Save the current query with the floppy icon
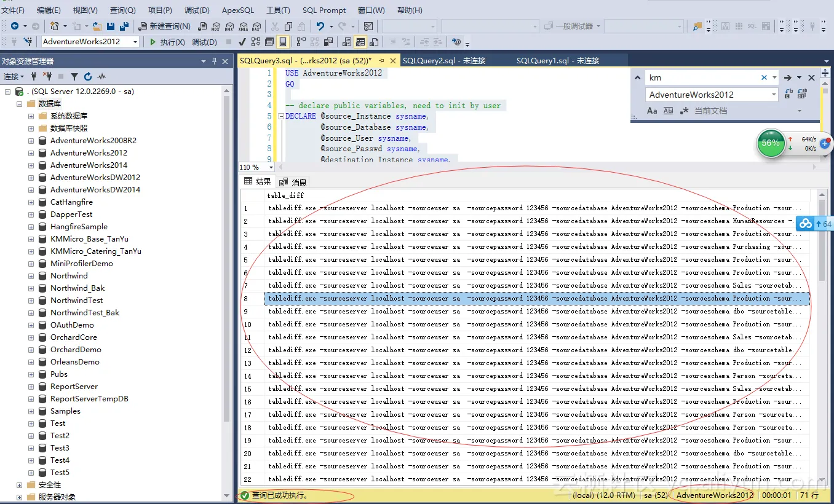834x504 pixels. point(111,26)
